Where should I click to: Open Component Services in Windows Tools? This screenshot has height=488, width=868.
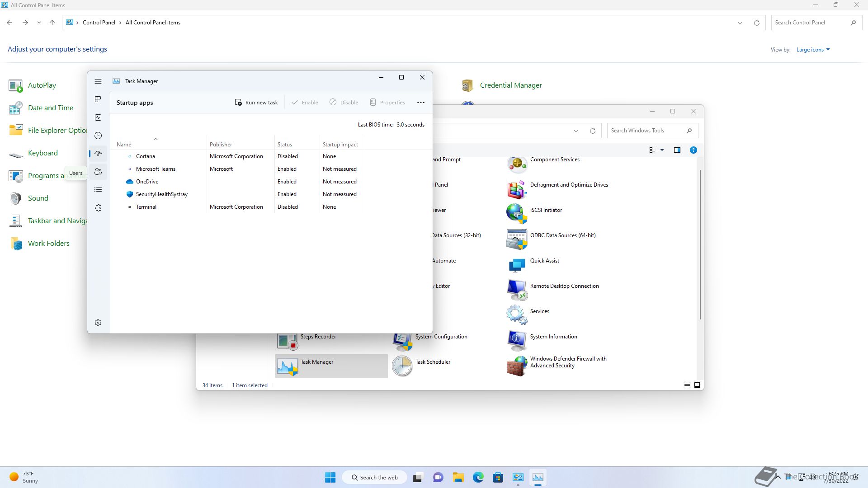click(x=555, y=163)
